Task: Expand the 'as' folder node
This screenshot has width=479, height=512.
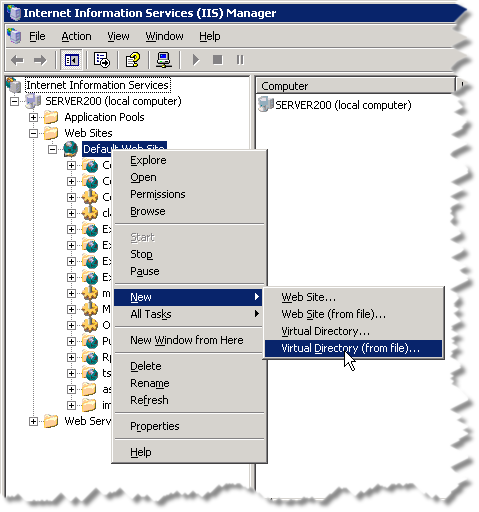Action: (x=71, y=389)
